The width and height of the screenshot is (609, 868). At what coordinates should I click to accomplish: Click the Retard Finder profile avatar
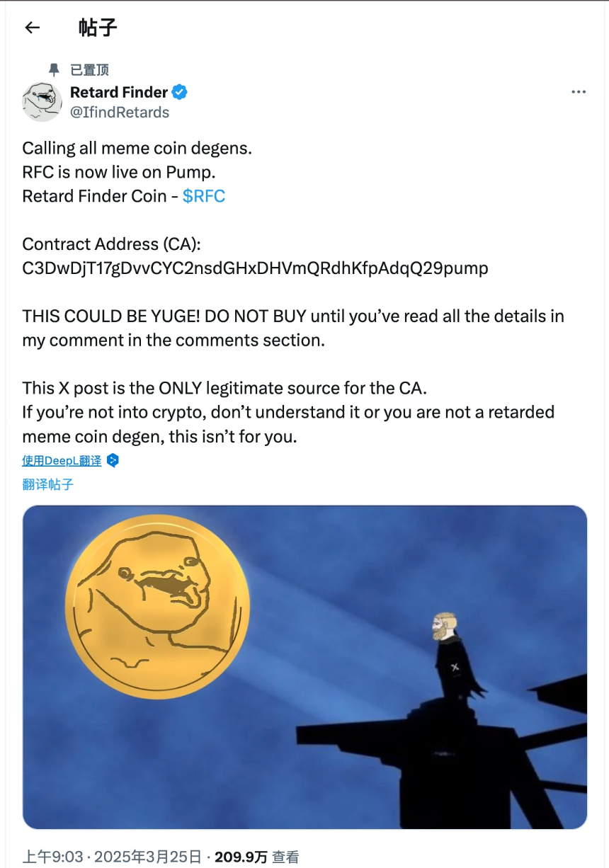coord(42,102)
